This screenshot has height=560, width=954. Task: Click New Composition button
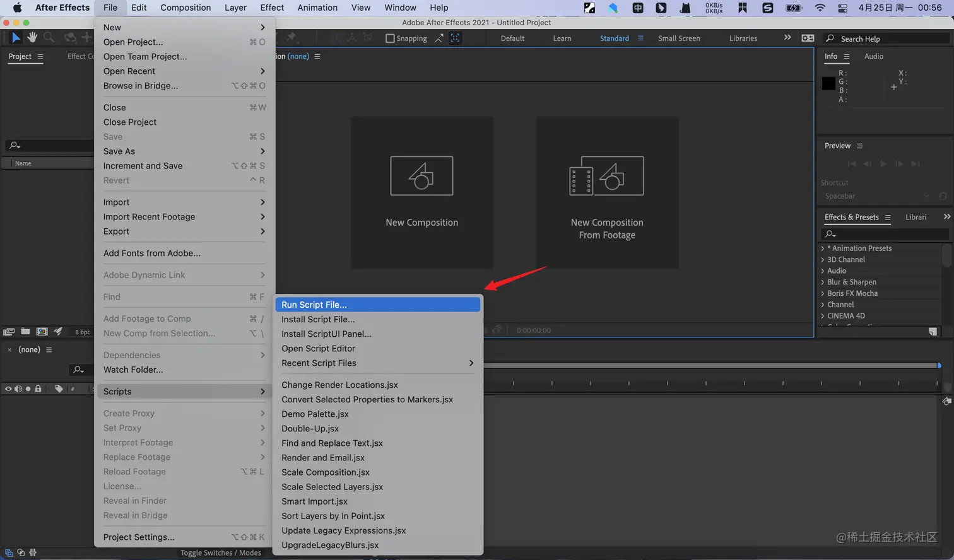pyautogui.click(x=422, y=192)
